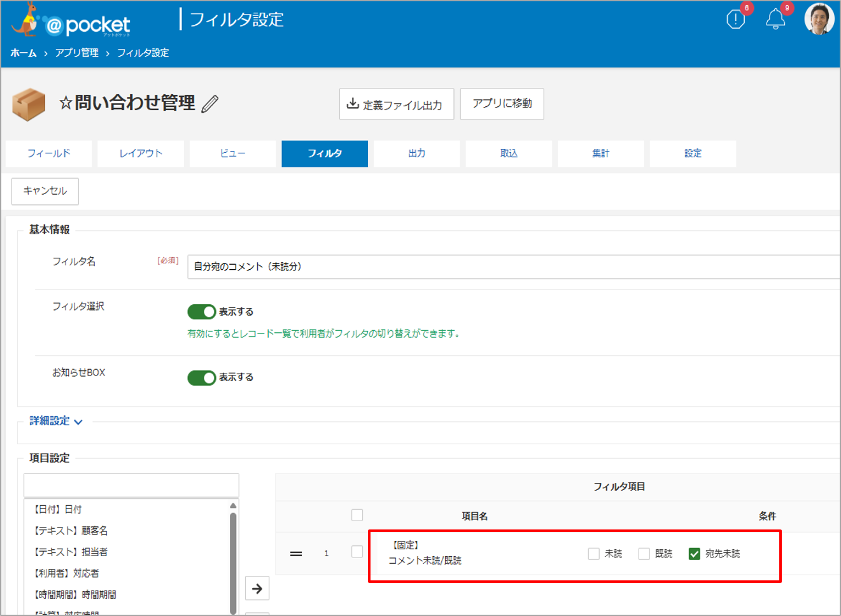
Task: Select 【テキスト】顧客名 in the field list
Action: click(71, 531)
